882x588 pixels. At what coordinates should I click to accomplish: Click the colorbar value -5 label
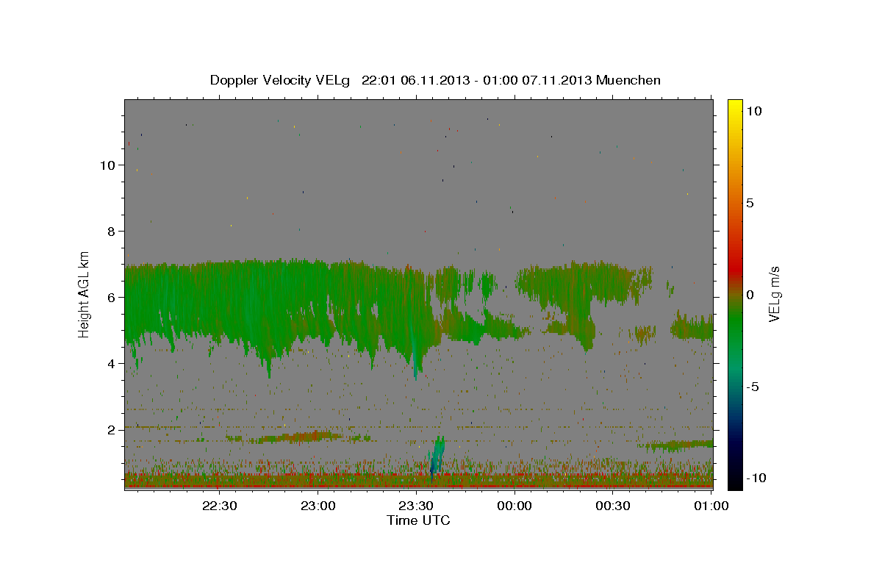coord(752,387)
